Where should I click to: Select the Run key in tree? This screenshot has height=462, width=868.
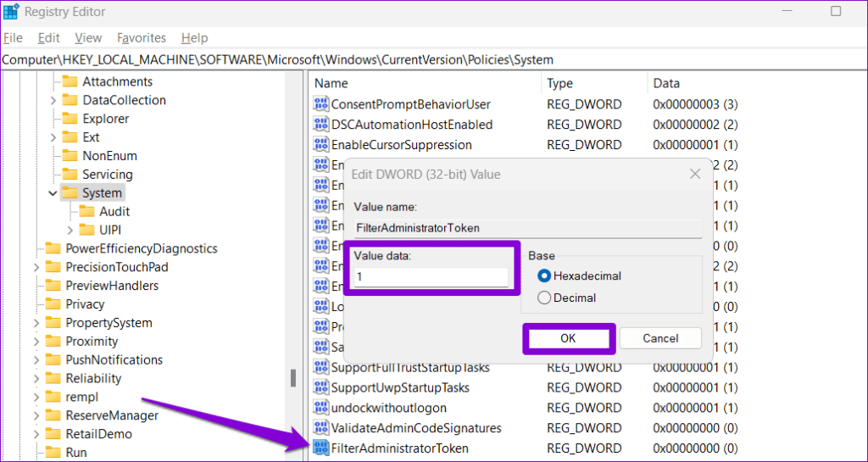(75, 453)
